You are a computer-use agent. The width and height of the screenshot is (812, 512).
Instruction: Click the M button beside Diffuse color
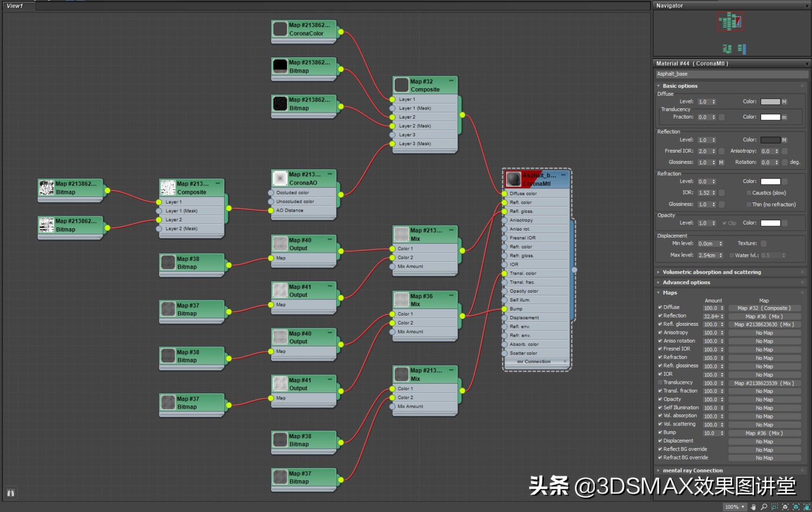[784, 102]
